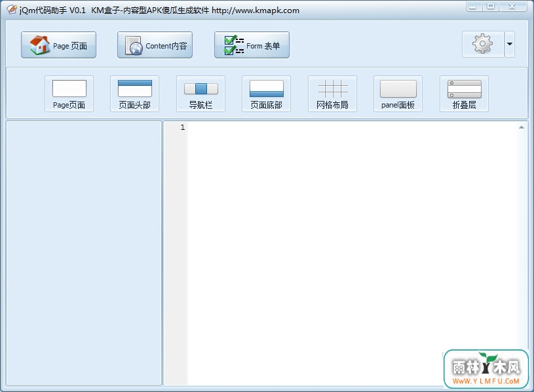Insert the 网格布局 grid layout component
The height and width of the screenshot is (392, 534).
coord(332,94)
